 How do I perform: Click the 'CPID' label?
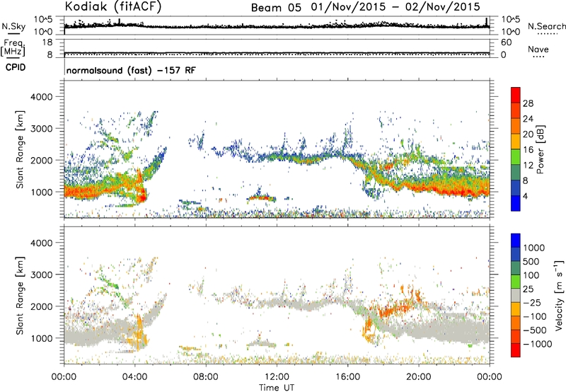tap(16, 67)
